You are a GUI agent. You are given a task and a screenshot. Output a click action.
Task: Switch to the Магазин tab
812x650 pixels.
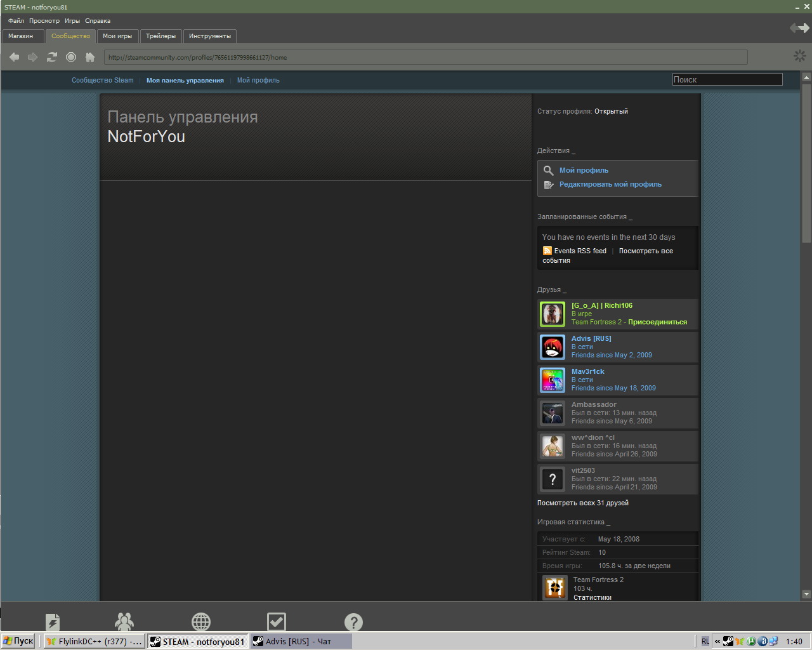click(x=23, y=36)
